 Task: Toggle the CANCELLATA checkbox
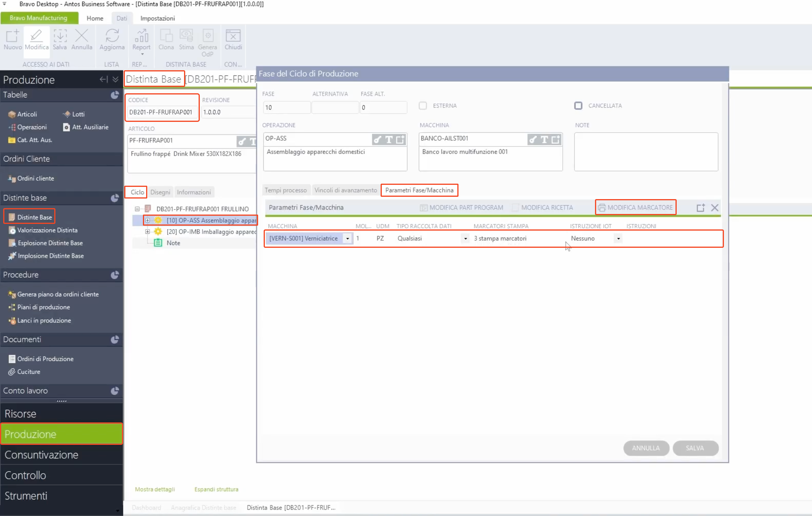pyautogui.click(x=578, y=106)
